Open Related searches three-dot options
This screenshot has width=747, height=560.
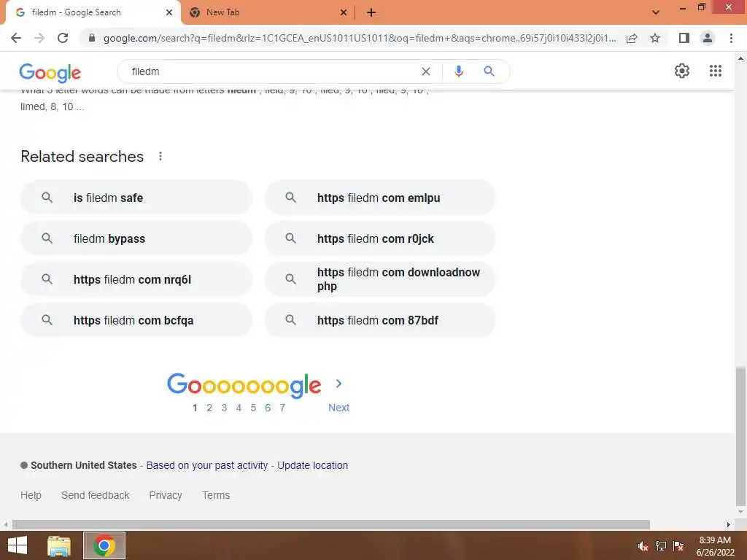click(160, 156)
